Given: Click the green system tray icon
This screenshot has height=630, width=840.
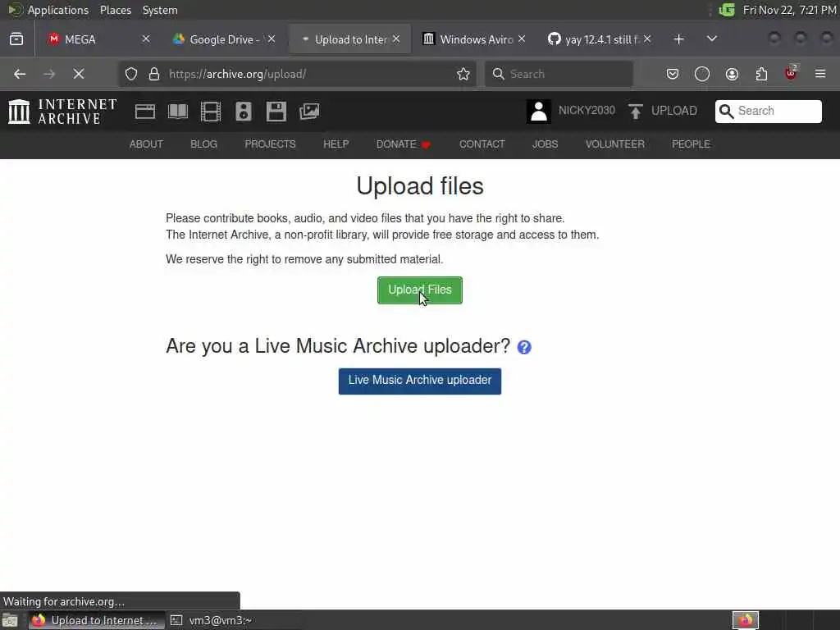Looking at the screenshot, I should point(727,10).
